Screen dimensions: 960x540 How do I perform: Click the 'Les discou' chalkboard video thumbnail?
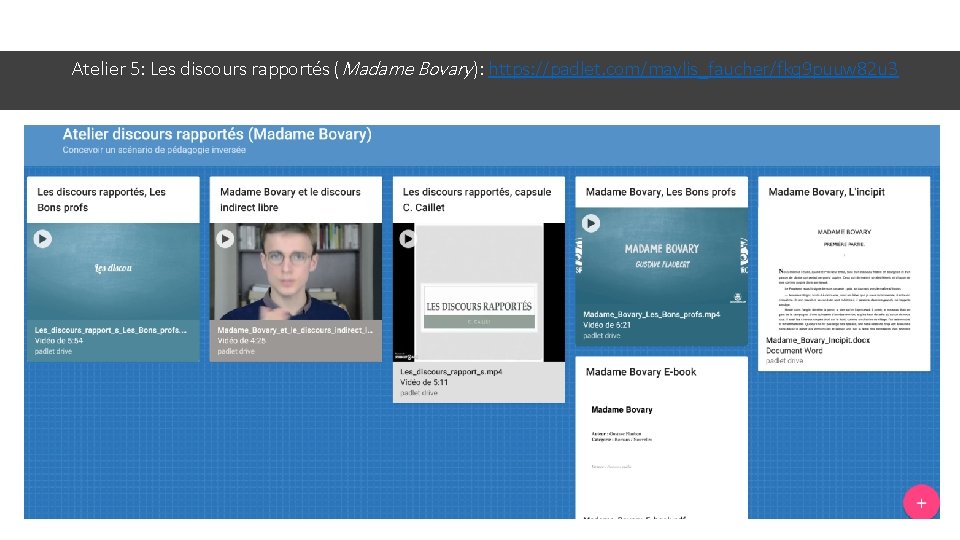pos(113,271)
